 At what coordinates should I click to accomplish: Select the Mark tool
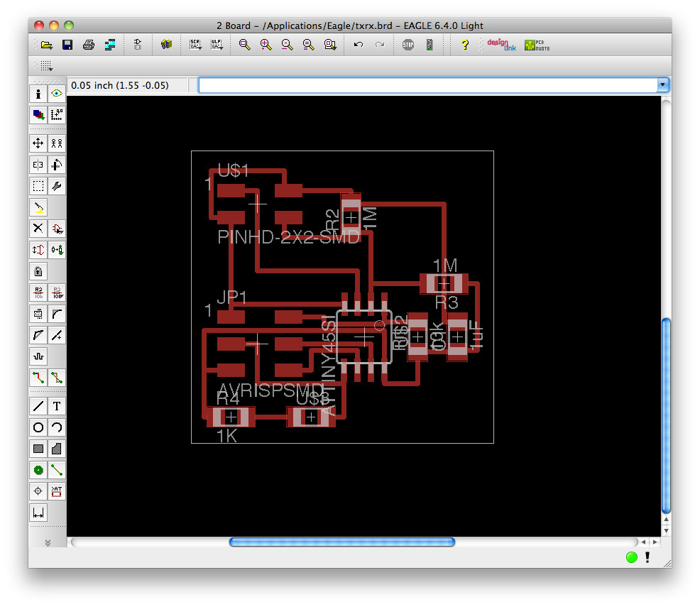[x=57, y=115]
